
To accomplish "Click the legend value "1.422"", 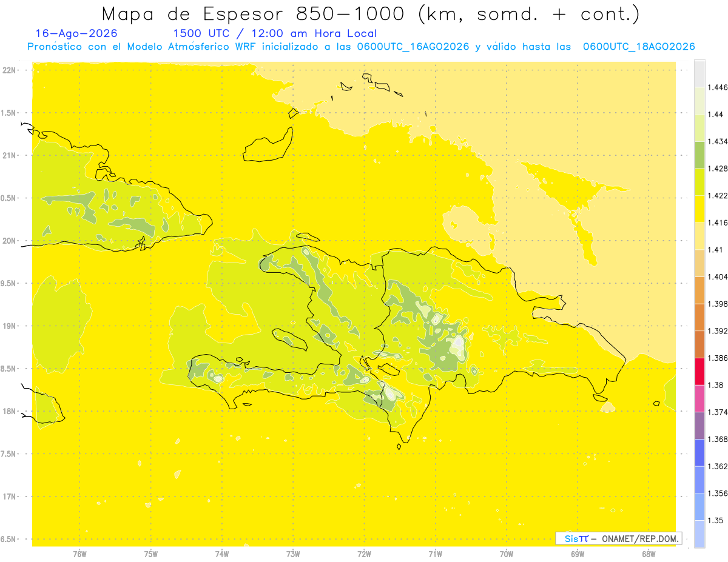I will click(x=718, y=195).
